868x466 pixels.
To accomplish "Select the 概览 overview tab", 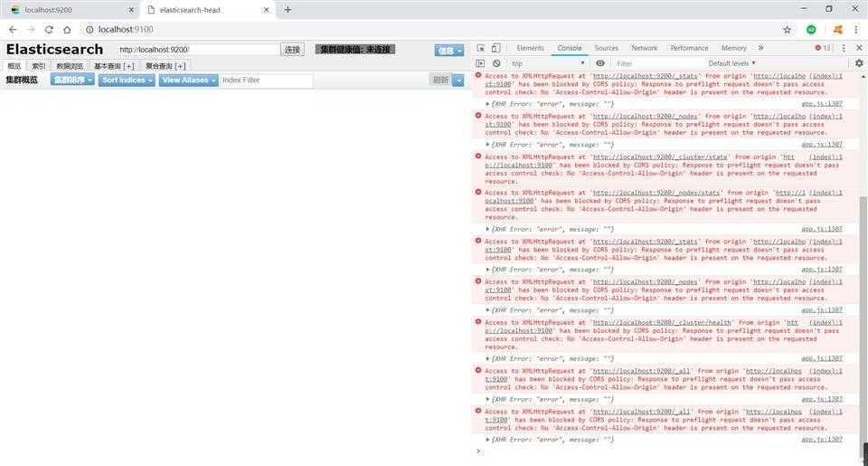I will point(14,66).
